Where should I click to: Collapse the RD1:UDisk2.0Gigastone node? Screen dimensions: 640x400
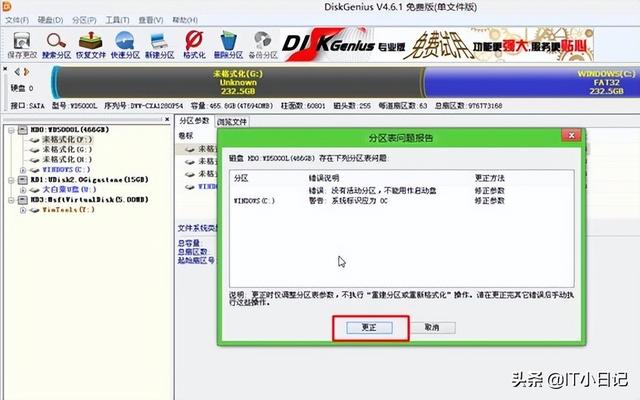[11, 180]
